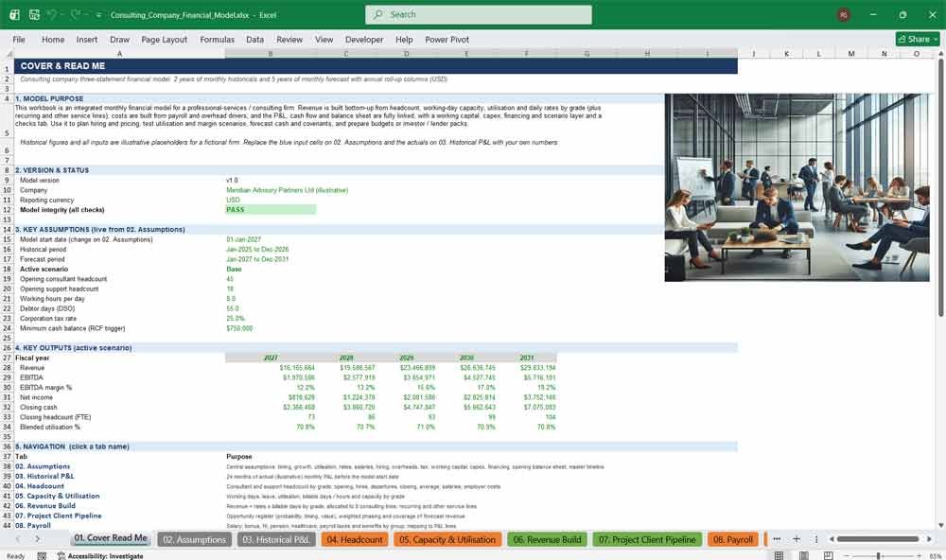Select the PASS model integrity cell

tap(271, 210)
